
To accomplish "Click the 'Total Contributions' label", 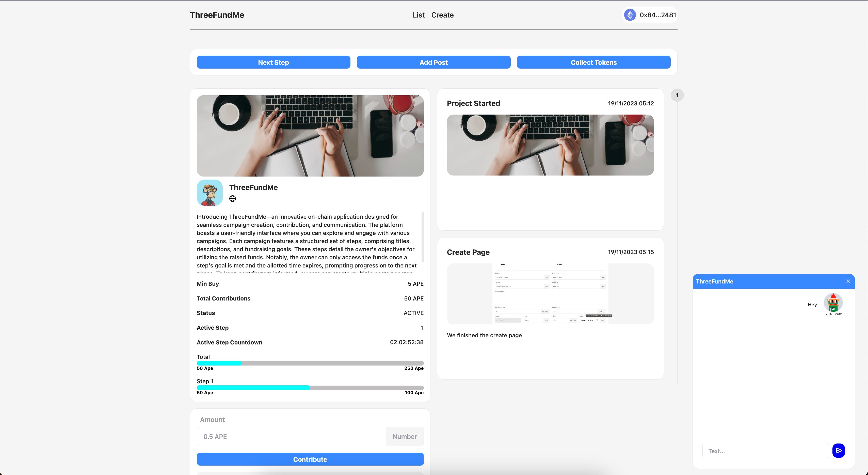I will 223,299.
